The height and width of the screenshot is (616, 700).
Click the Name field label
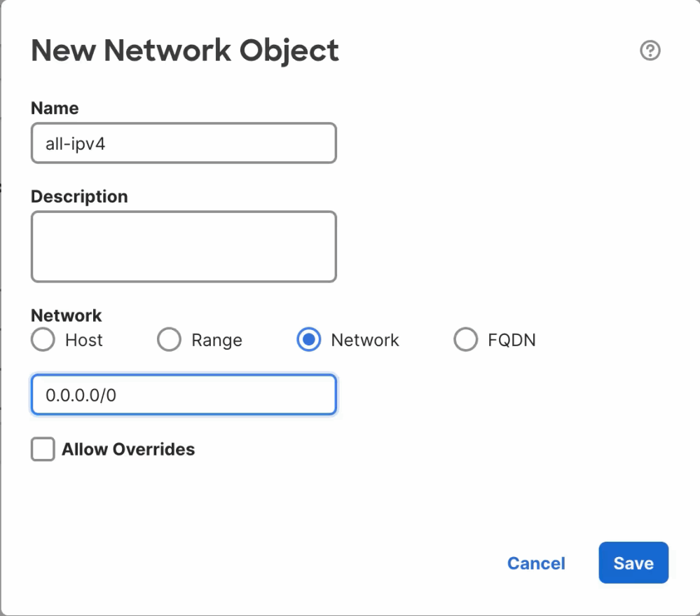click(x=55, y=108)
